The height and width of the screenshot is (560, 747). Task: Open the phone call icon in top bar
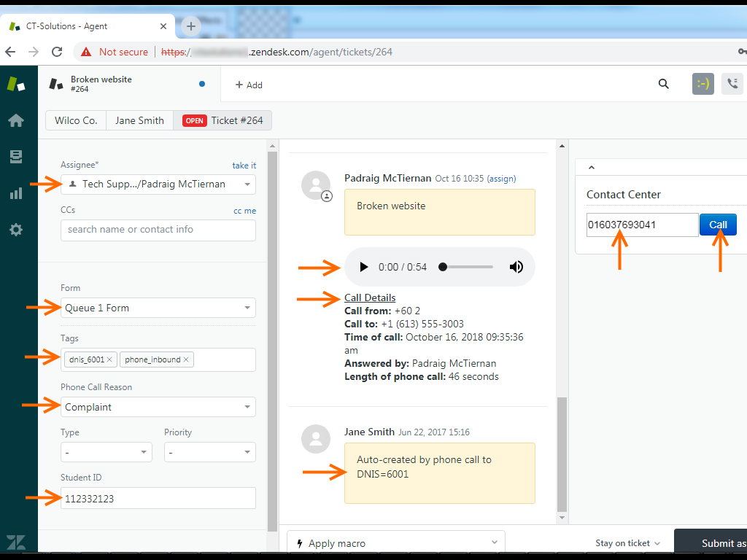(x=732, y=85)
